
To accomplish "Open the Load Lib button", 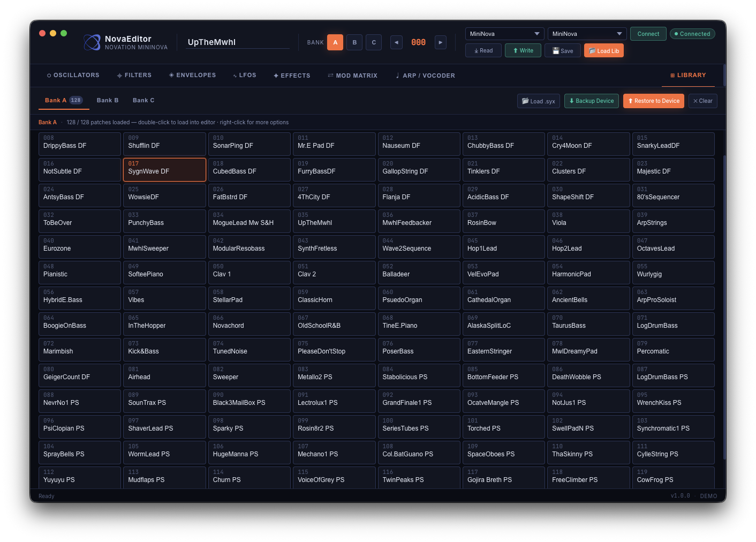I will [x=604, y=51].
